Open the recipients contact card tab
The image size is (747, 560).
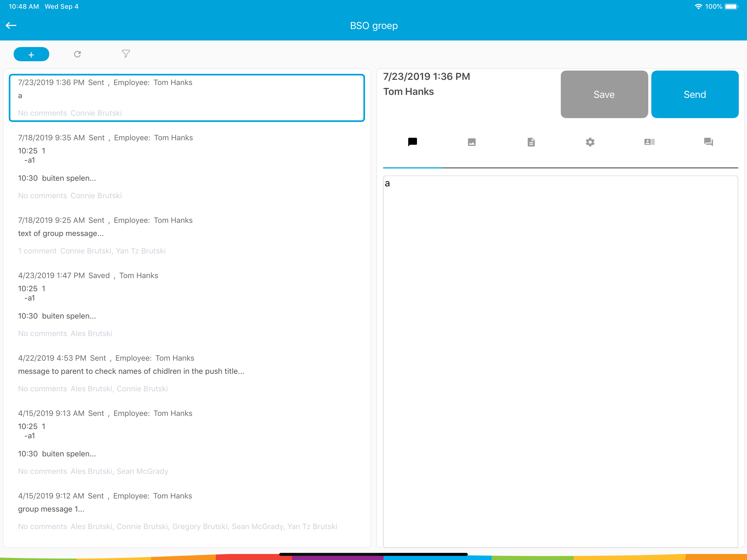(x=649, y=142)
